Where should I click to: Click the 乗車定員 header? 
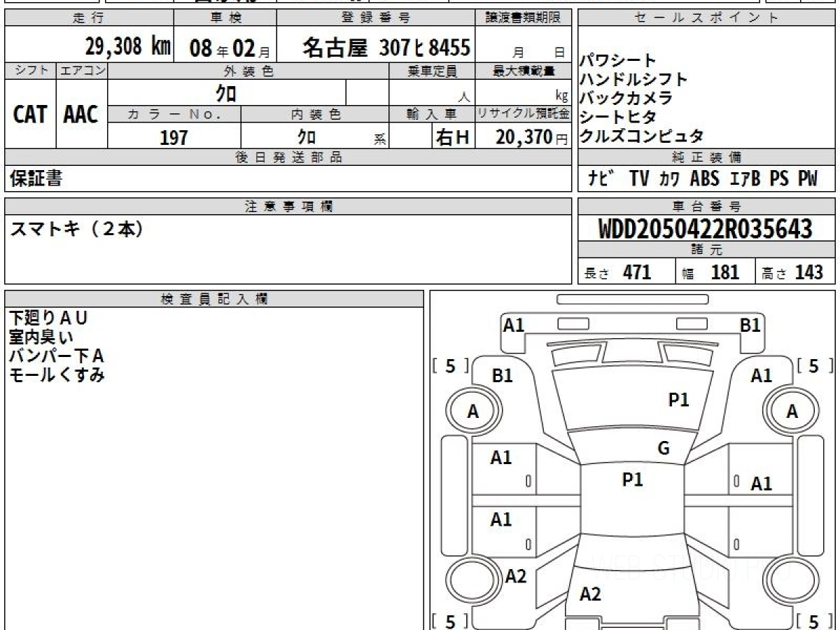pos(432,71)
